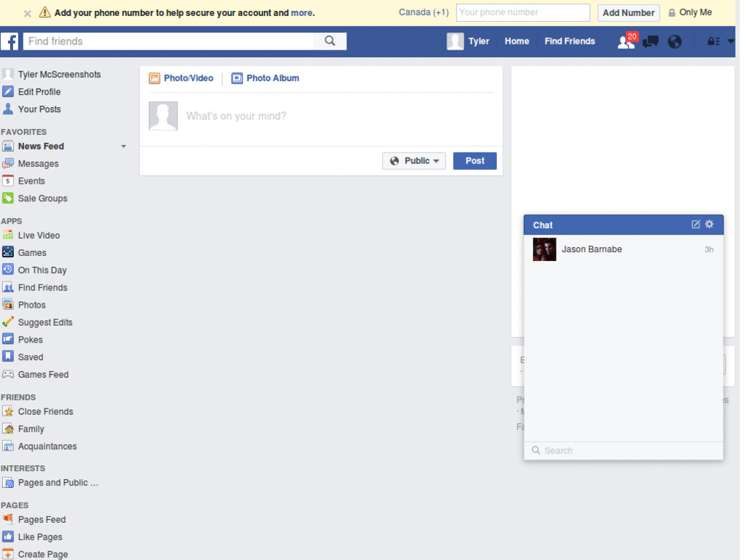Image resolution: width=747 pixels, height=560 pixels.
Task: Click the Photos sidebar icon
Action: pyautogui.click(x=7, y=305)
